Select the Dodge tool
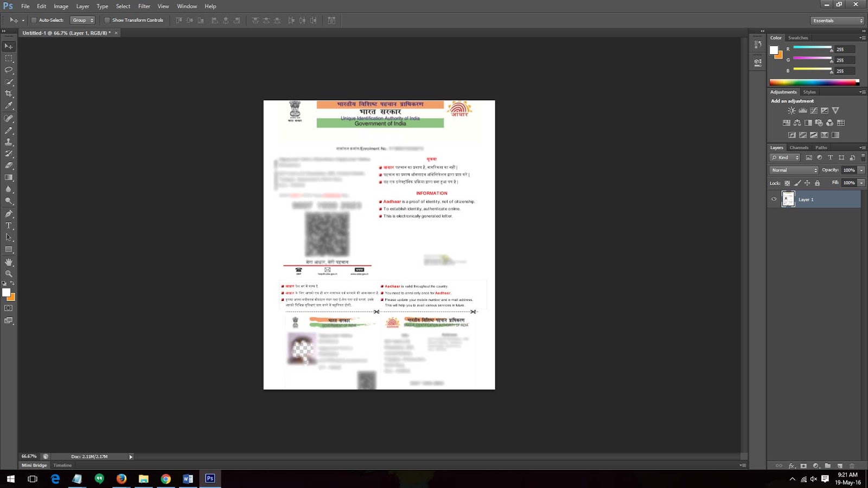This screenshot has width=868, height=488. 9,201
